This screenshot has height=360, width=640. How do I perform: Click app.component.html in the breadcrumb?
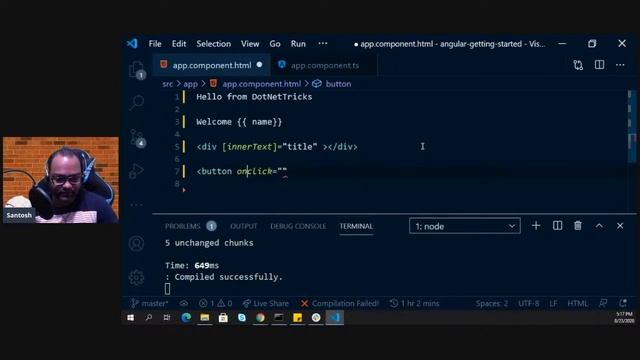coord(262,84)
